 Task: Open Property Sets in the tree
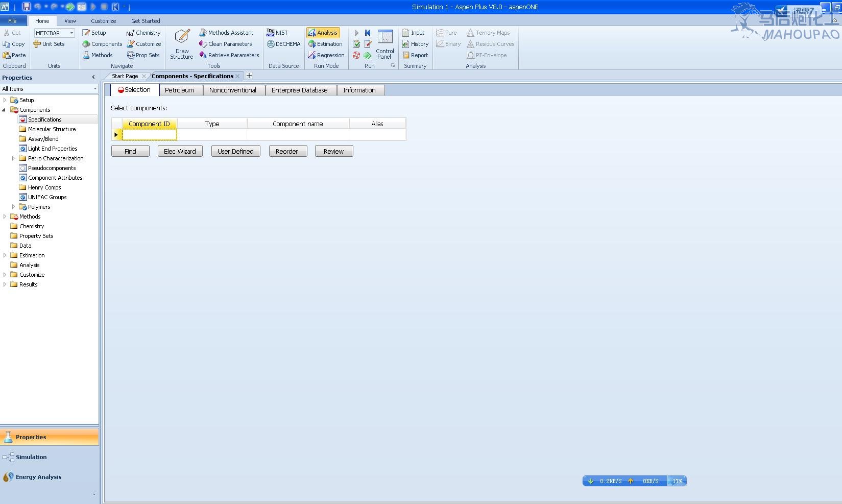pos(36,236)
